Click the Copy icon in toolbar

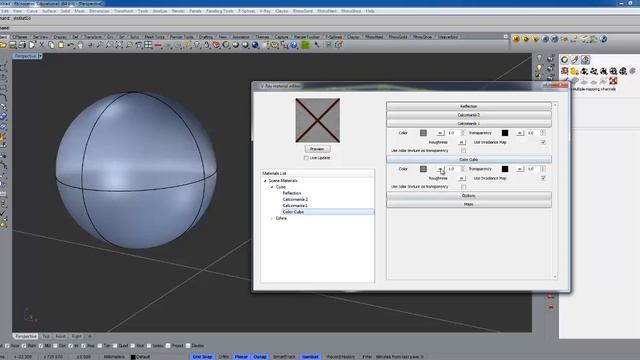pos(51,45)
